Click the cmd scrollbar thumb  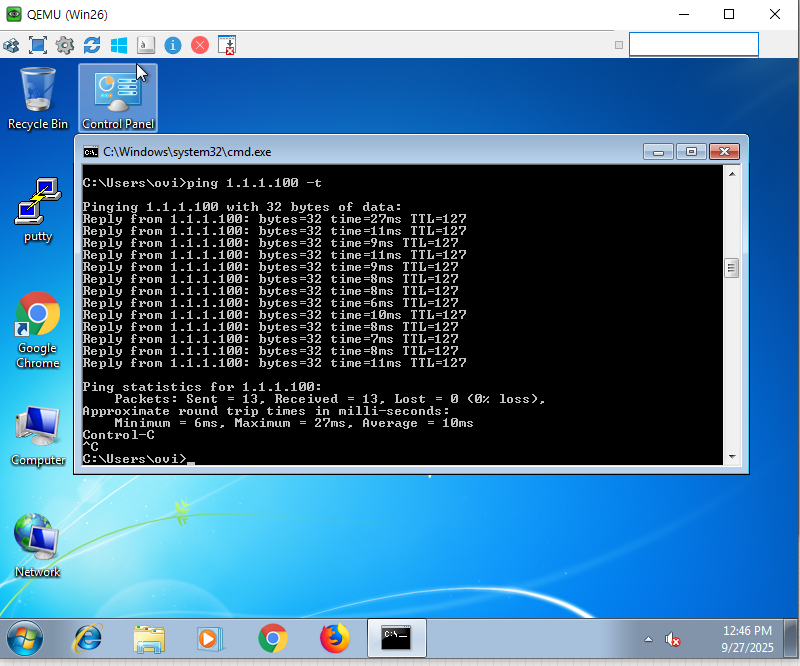(732, 268)
